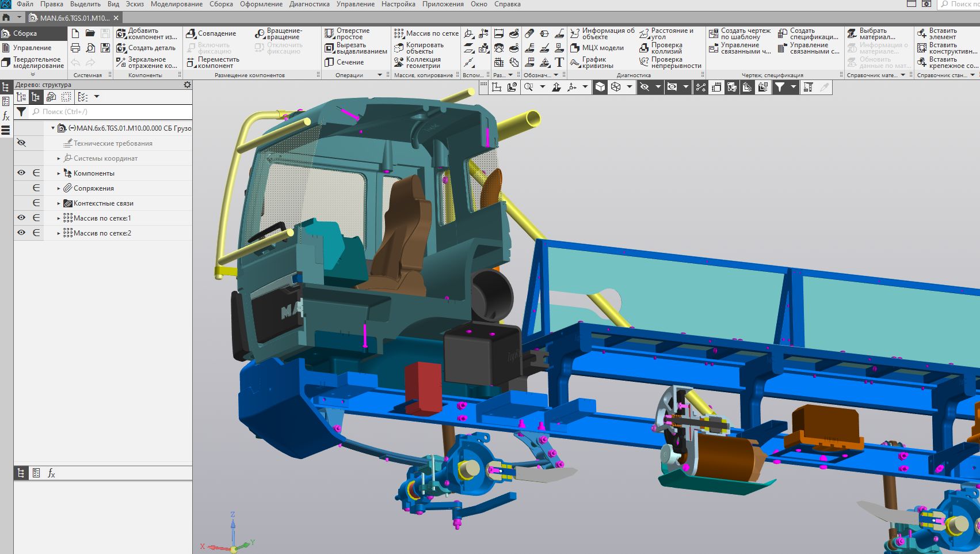Toggle visibility of 'Массив по сетке:1'

coord(21,218)
